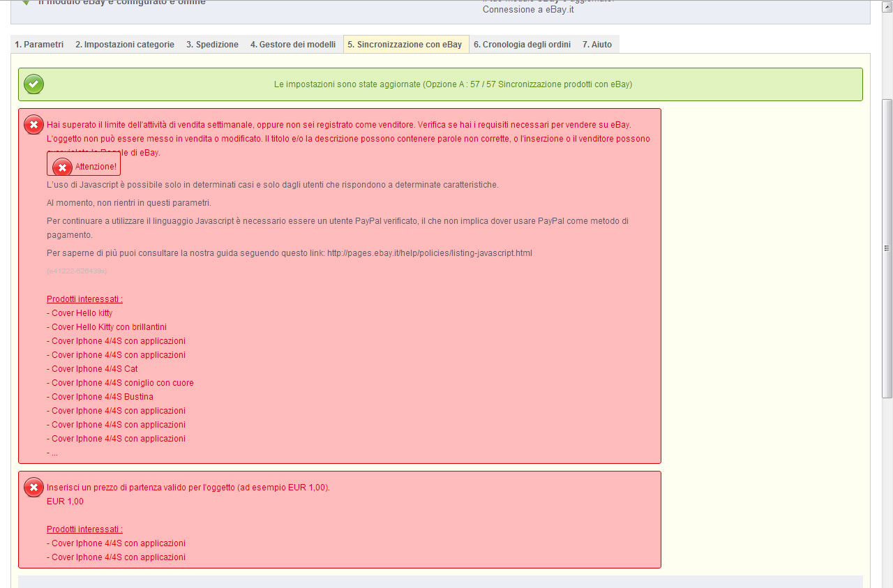This screenshot has height=588, width=893.
Task: Click the 'Cover Iphone 4/4S Cat' row
Action: [92, 369]
